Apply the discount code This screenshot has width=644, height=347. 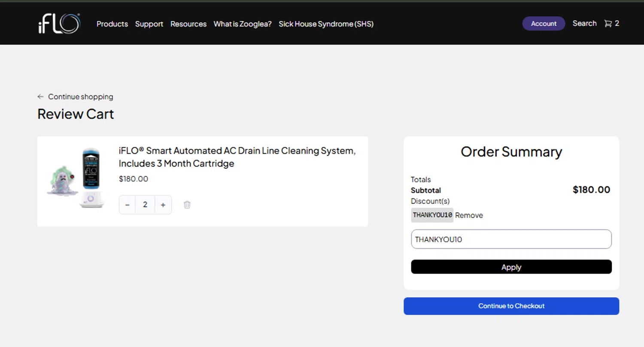[x=511, y=267]
